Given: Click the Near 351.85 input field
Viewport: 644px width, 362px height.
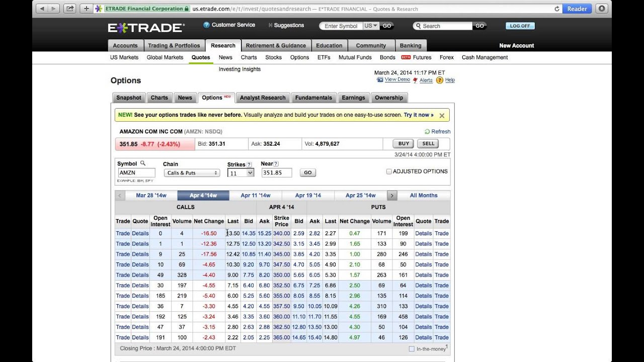Looking at the screenshot, I should pos(276,172).
